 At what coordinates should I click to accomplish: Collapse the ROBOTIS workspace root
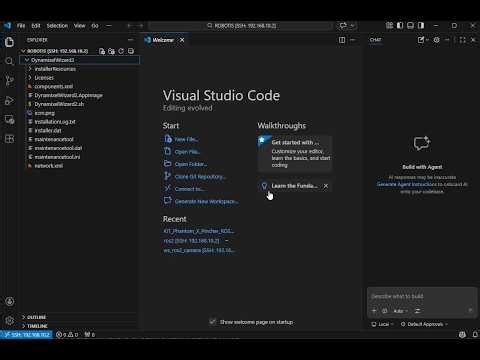(23, 51)
